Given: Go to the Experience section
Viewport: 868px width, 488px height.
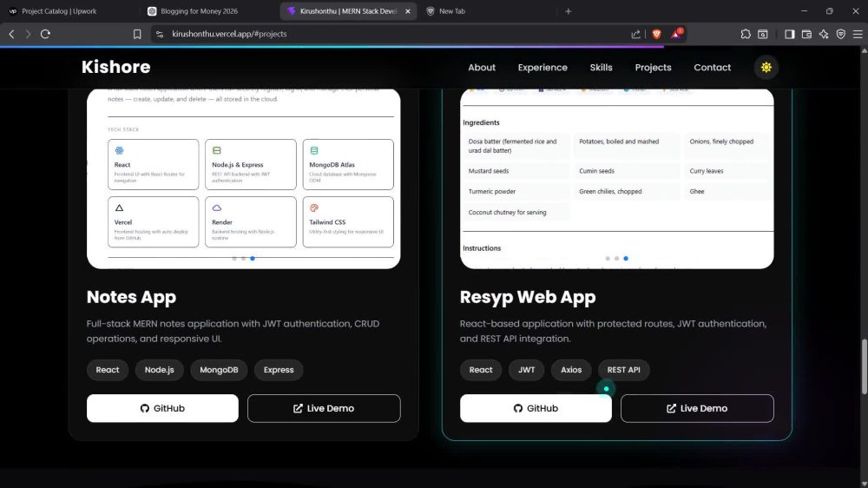Looking at the screenshot, I should click(542, 68).
